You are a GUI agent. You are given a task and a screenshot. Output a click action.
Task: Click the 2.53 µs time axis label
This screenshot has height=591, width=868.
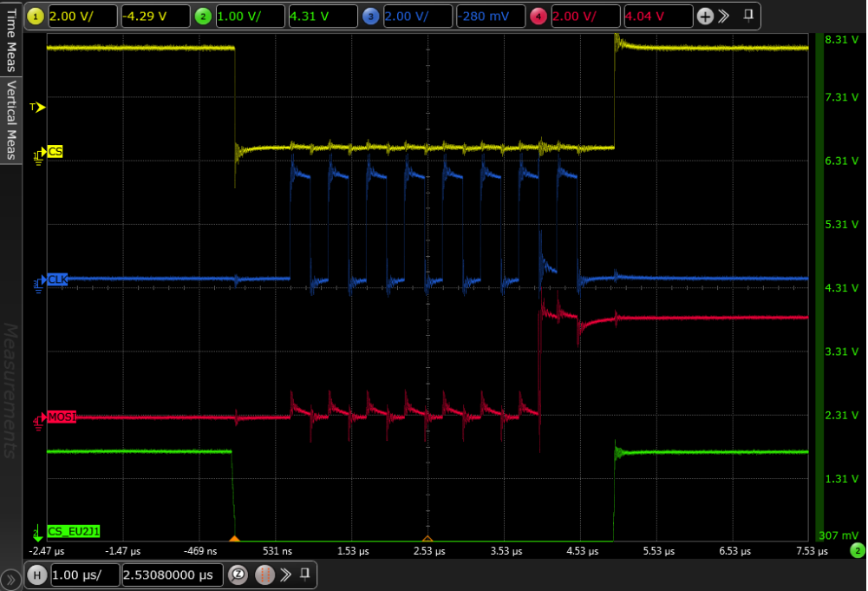(429, 551)
